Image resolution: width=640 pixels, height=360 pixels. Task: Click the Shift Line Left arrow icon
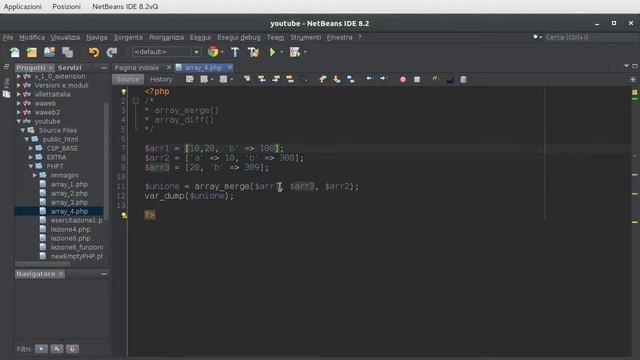(x=369, y=78)
